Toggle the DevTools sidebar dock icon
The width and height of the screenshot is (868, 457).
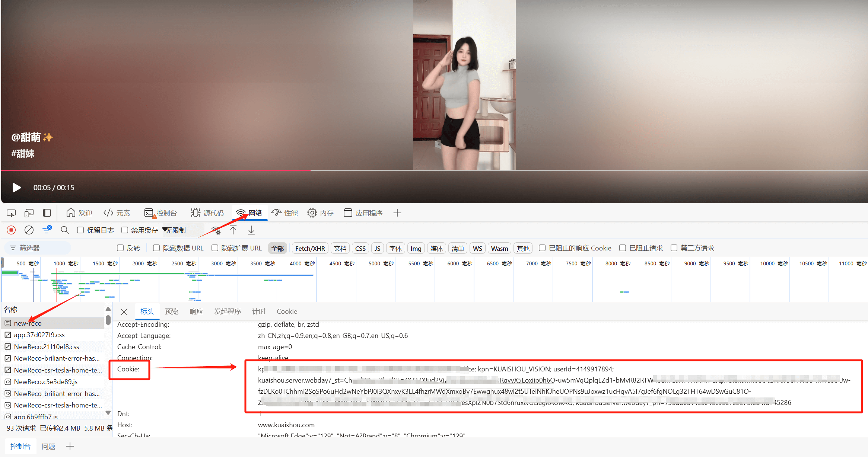pyautogui.click(x=47, y=213)
